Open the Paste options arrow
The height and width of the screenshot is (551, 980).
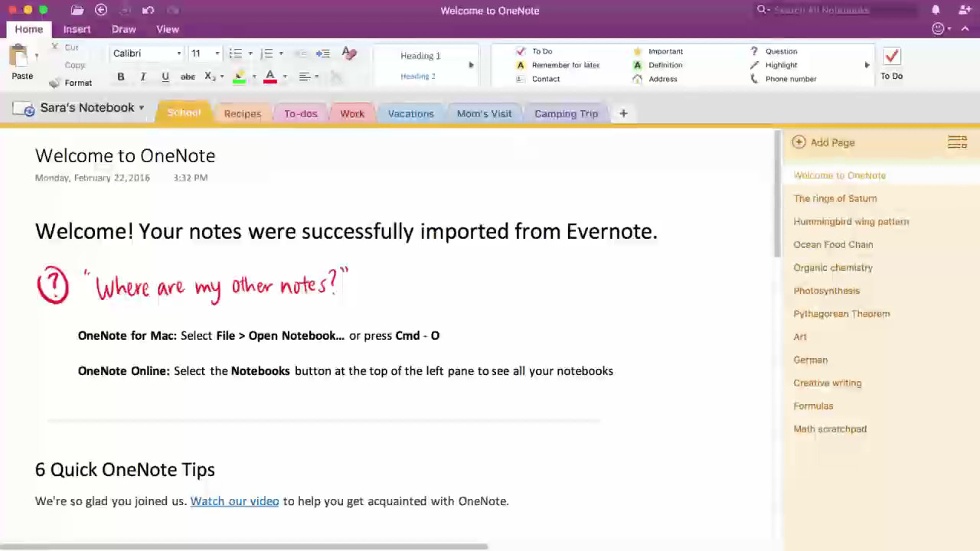click(x=36, y=56)
